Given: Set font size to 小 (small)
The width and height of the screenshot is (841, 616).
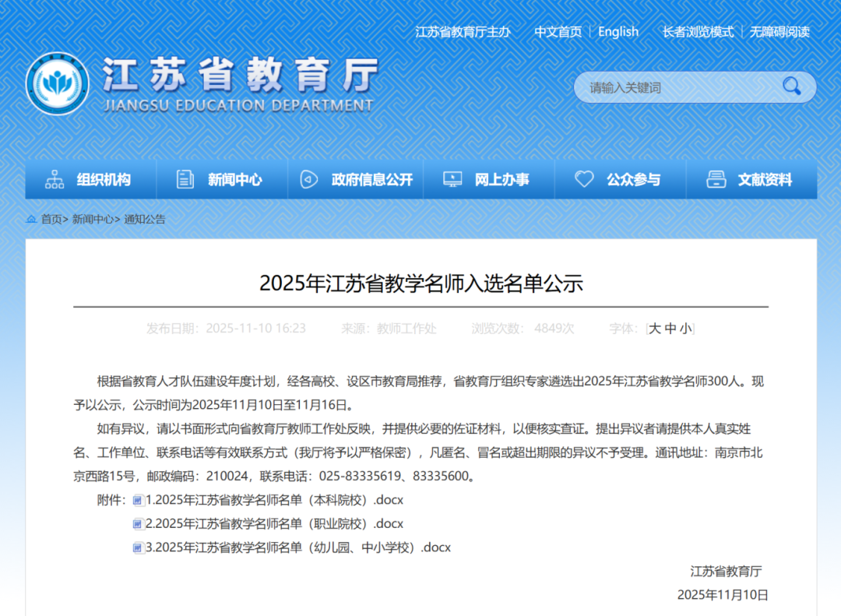Looking at the screenshot, I should pos(684,329).
